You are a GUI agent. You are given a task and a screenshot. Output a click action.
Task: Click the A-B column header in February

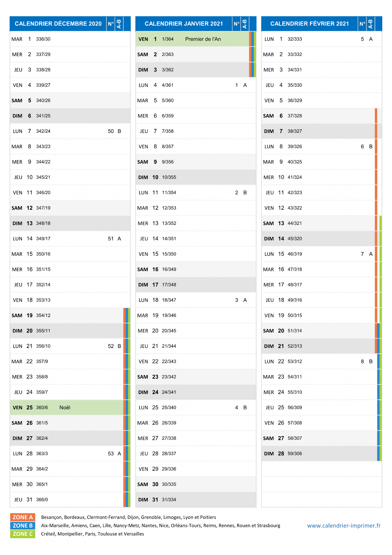coord(370,24)
